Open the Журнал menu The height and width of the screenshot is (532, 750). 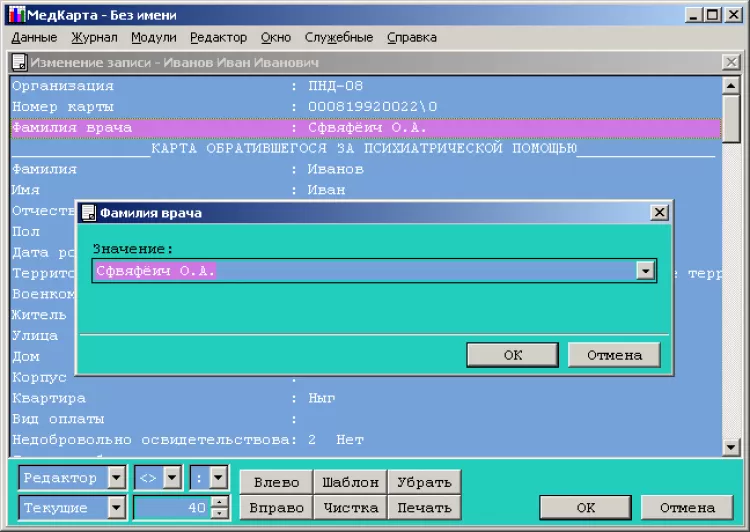(94, 37)
